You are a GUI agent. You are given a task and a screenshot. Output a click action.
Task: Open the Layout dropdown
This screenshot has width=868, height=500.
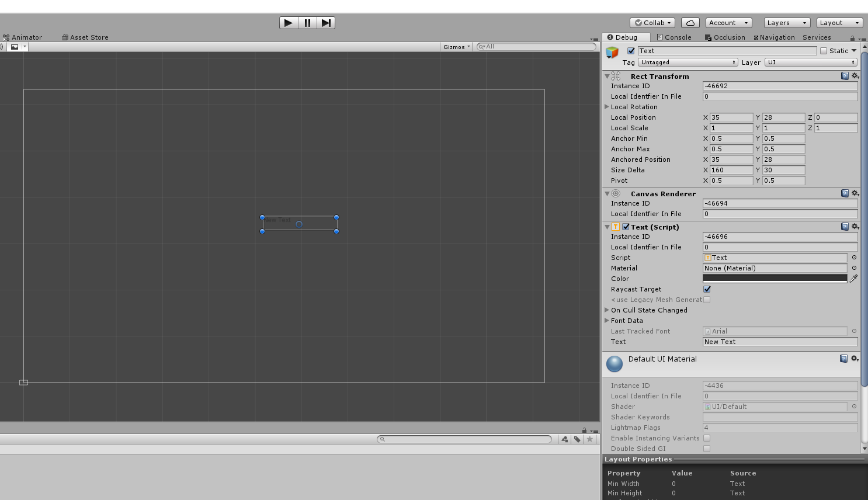click(x=839, y=23)
